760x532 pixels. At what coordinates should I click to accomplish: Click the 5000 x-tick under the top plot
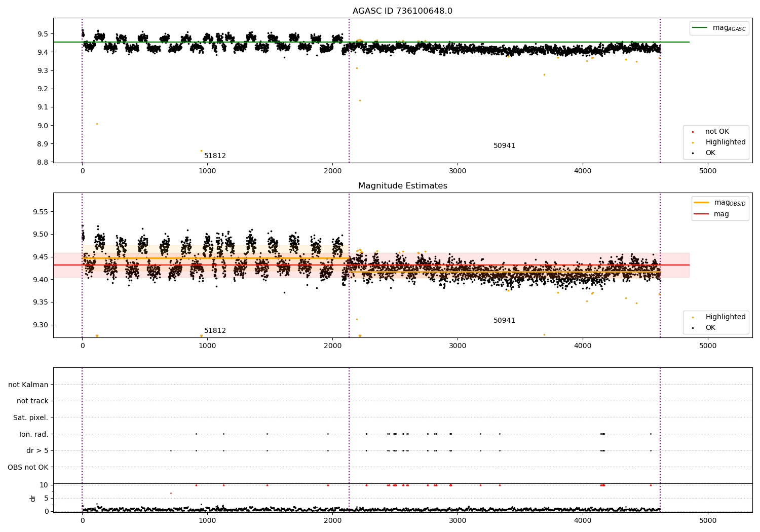coord(708,171)
